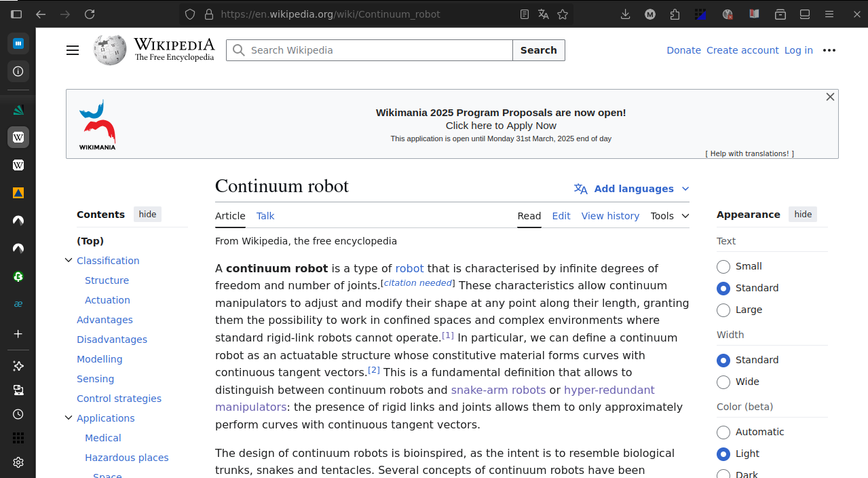Open reader view icon in address bar

(524, 14)
